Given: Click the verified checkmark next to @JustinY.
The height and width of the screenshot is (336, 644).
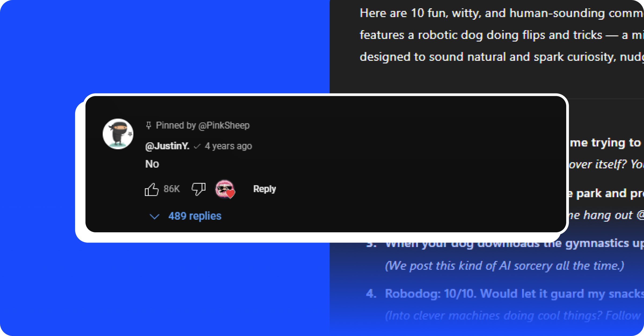Looking at the screenshot, I should (197, 146).
